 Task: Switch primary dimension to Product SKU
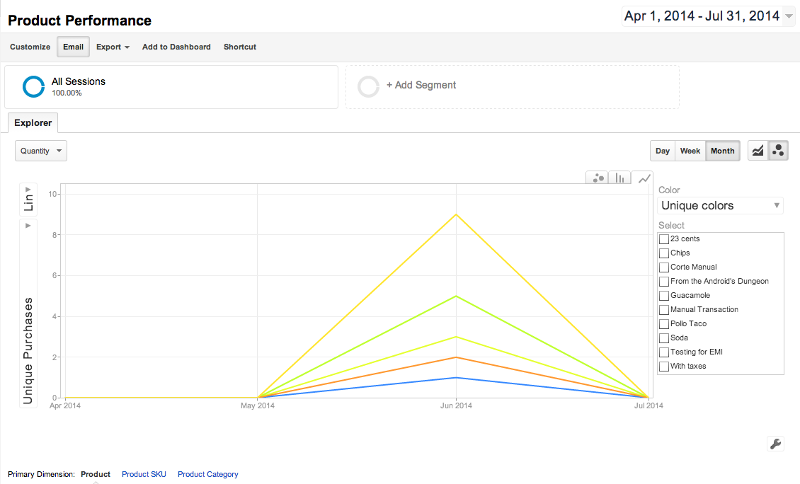(144, 474)
